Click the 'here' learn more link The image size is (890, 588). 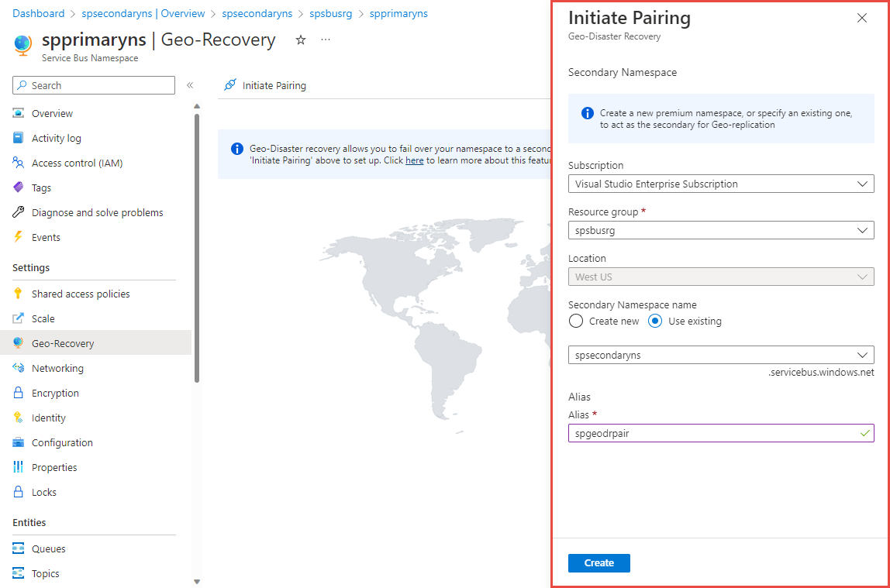point(414,160)
